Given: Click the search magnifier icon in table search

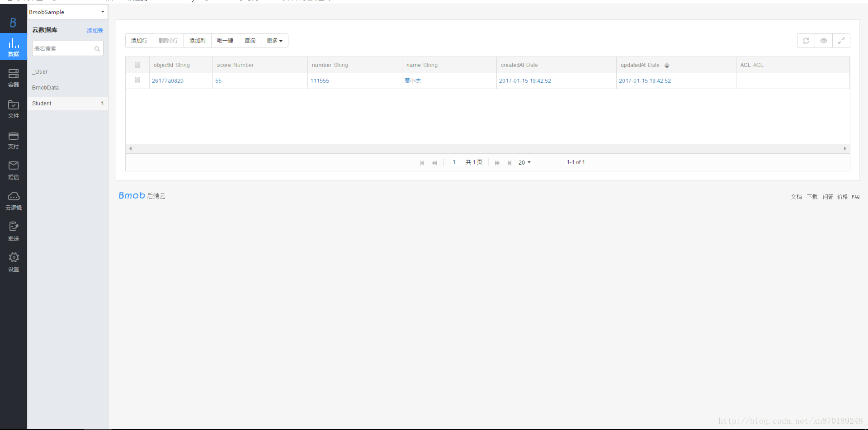Looking at the screenshot, I should [x=97, y=49].
